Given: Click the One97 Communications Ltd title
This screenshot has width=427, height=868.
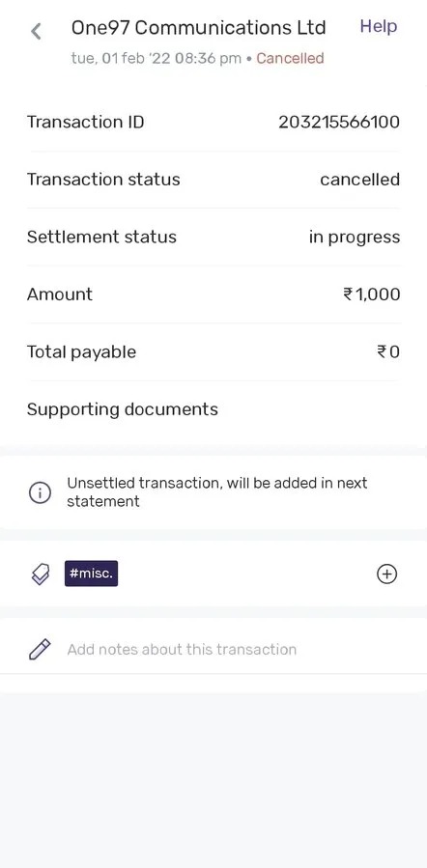Looking at the screenshot, I should [x=198, y=28].
